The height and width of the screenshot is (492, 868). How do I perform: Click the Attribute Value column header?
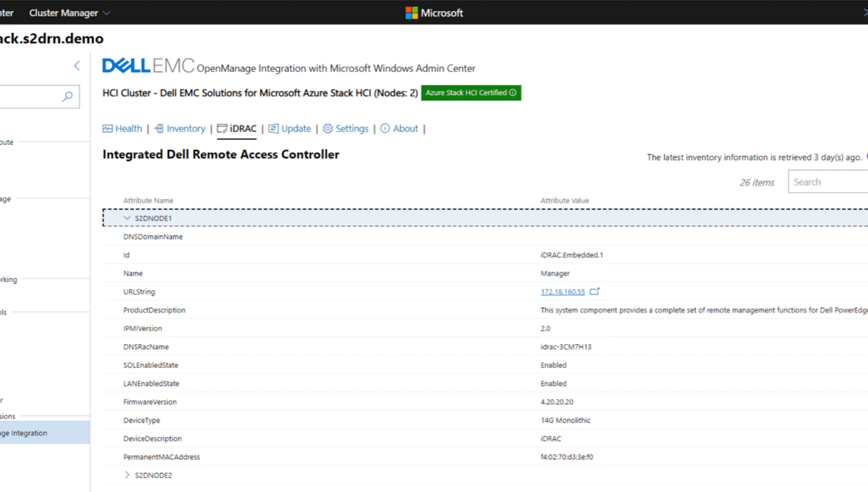(565, 200)
